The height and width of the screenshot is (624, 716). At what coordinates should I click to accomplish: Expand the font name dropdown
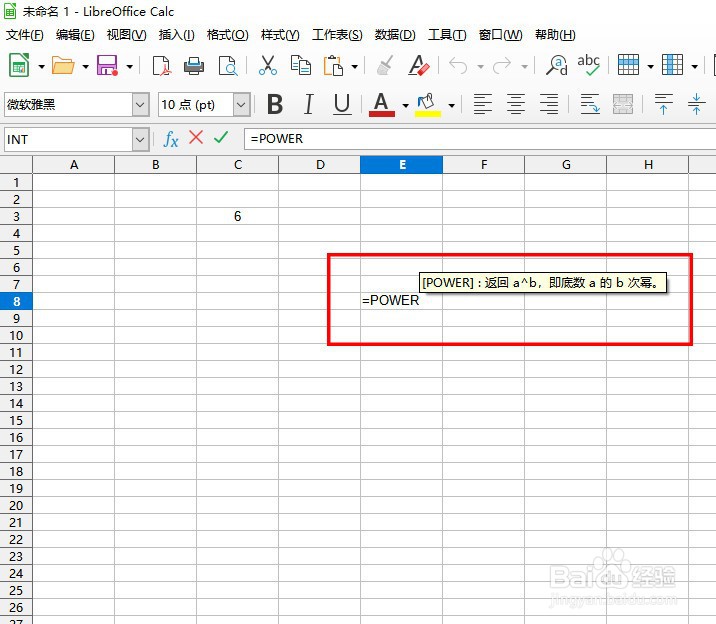point(141,105)
